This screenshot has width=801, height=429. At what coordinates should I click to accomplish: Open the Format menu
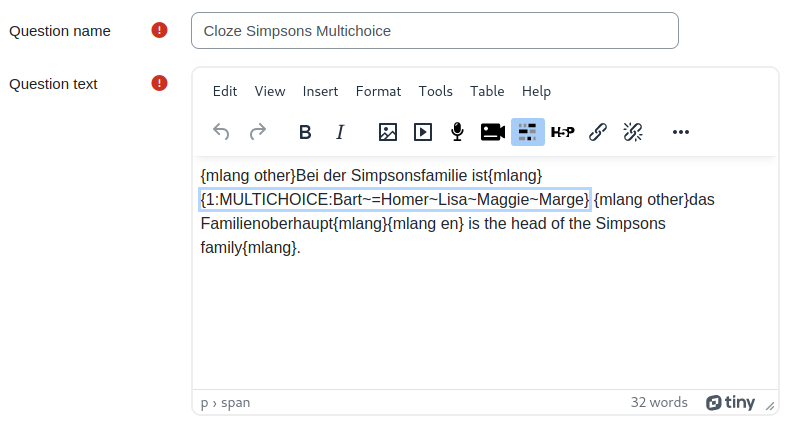click(x=379, y=91)
